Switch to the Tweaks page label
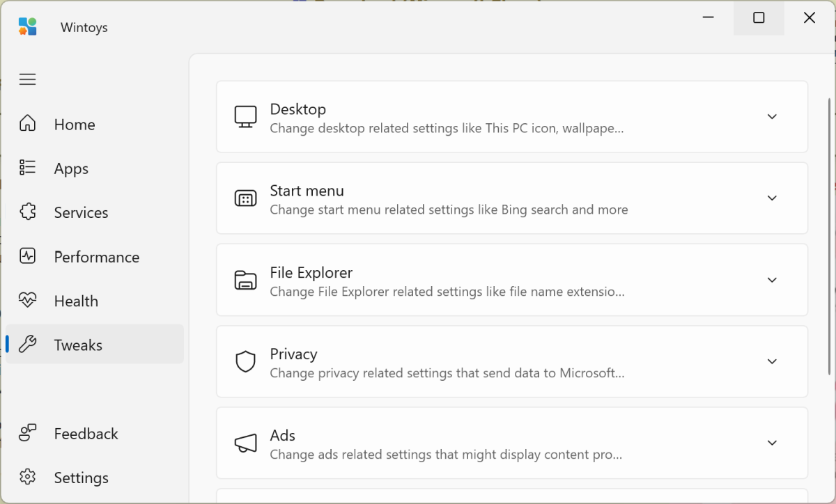836x504 pixels. (x=78, y=345)
